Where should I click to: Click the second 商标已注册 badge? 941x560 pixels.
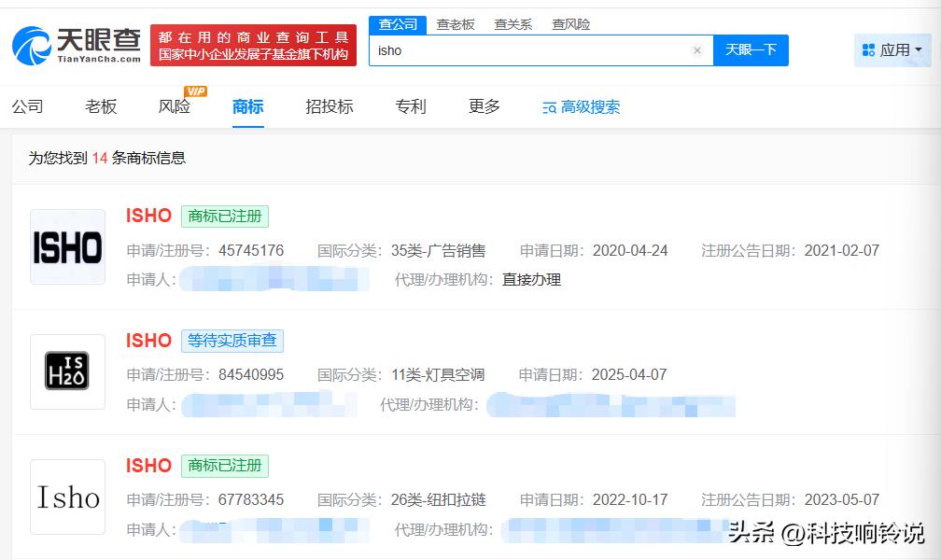pos(224,466)
